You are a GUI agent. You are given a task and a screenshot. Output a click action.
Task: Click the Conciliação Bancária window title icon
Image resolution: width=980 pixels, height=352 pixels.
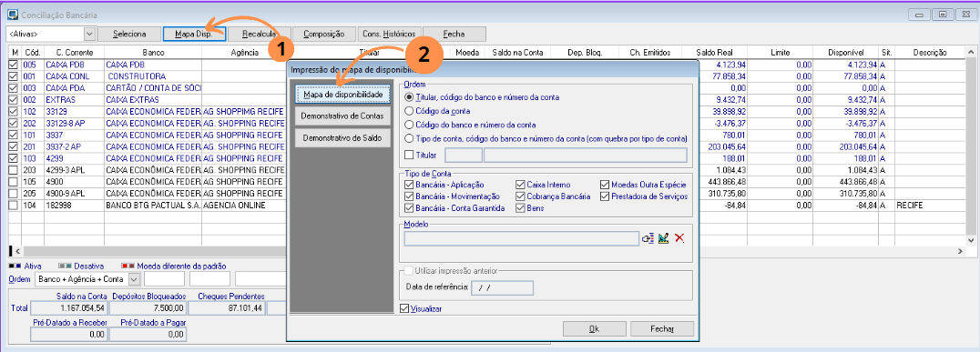pos(13,14)
